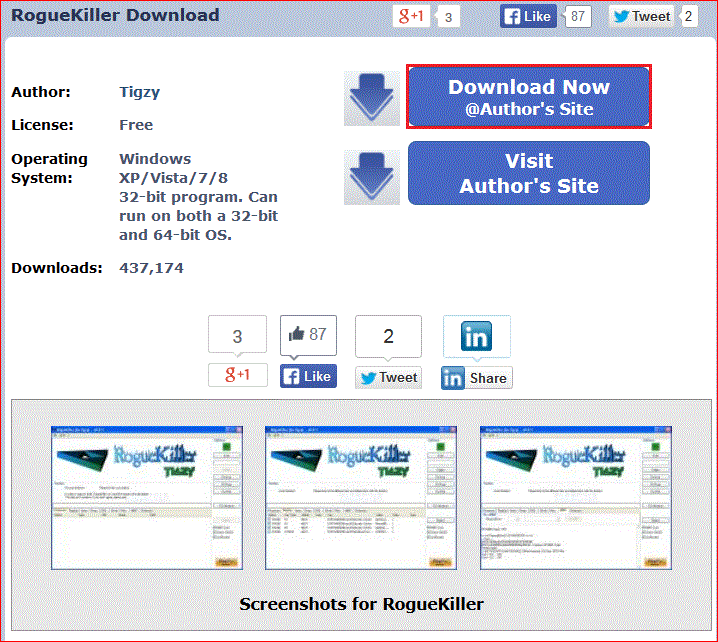Click the Tweet button in header
This screenshot has height=642, width=718.
[642, 16]
